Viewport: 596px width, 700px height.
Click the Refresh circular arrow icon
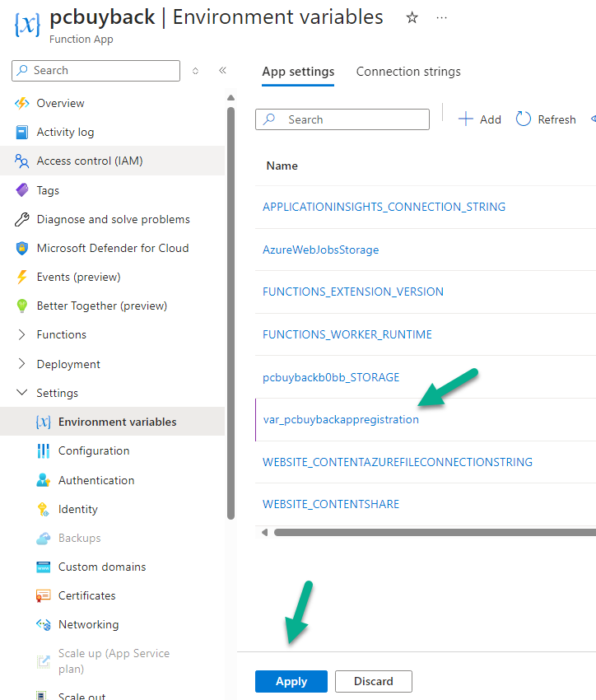point(524,119)
